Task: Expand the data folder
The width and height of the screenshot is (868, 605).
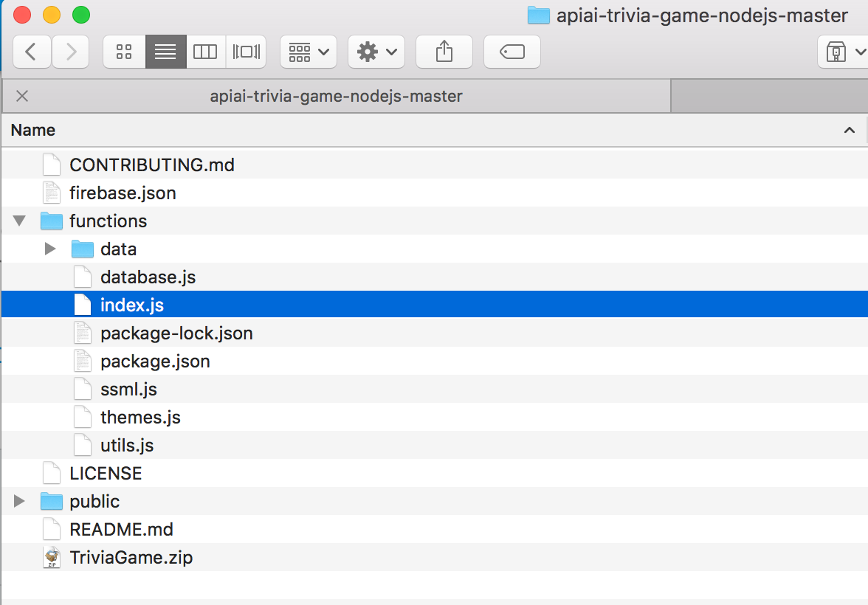Action: tap(50, 249)
